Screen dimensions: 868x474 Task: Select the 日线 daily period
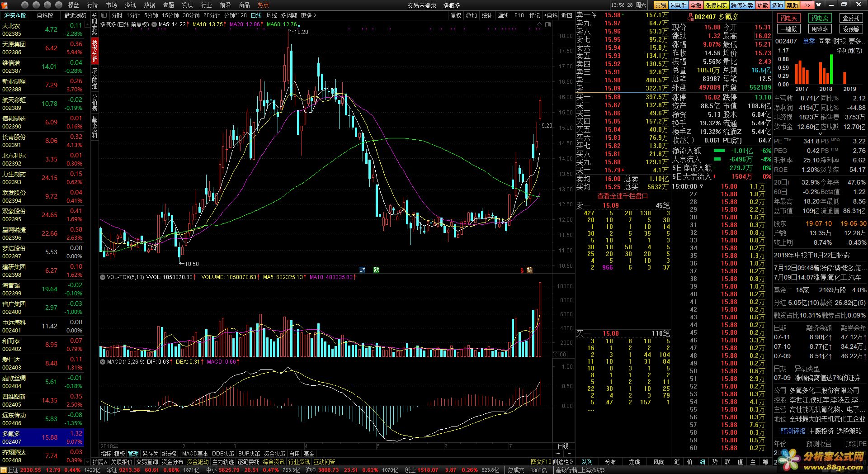point(256,15)
